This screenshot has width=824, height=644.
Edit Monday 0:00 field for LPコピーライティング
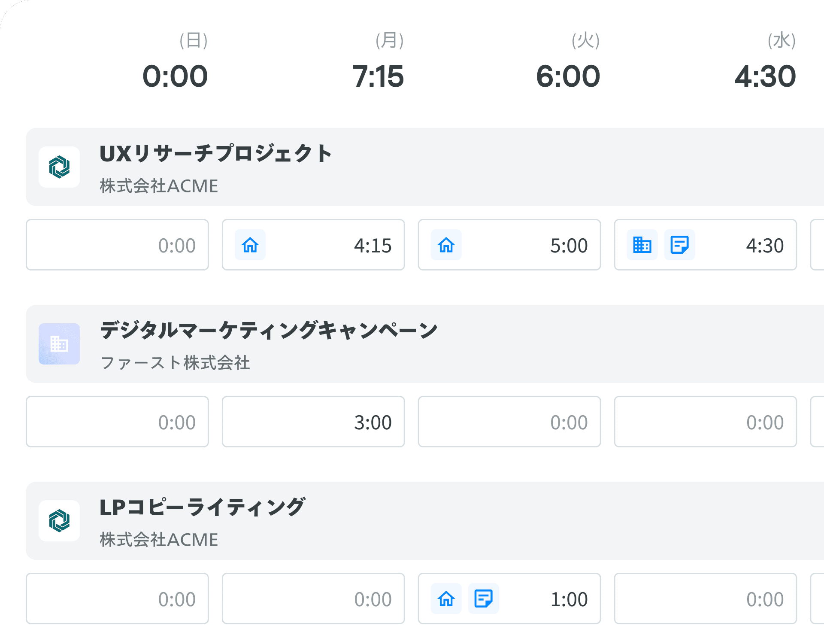coord(313,598)
